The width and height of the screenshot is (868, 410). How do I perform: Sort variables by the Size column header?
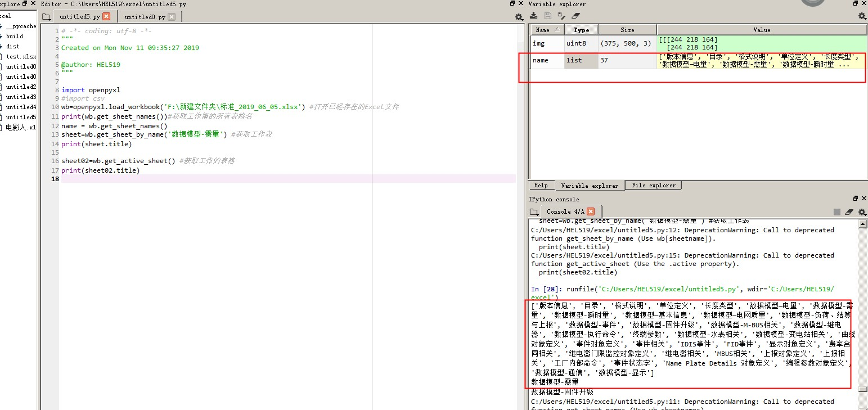627,30
